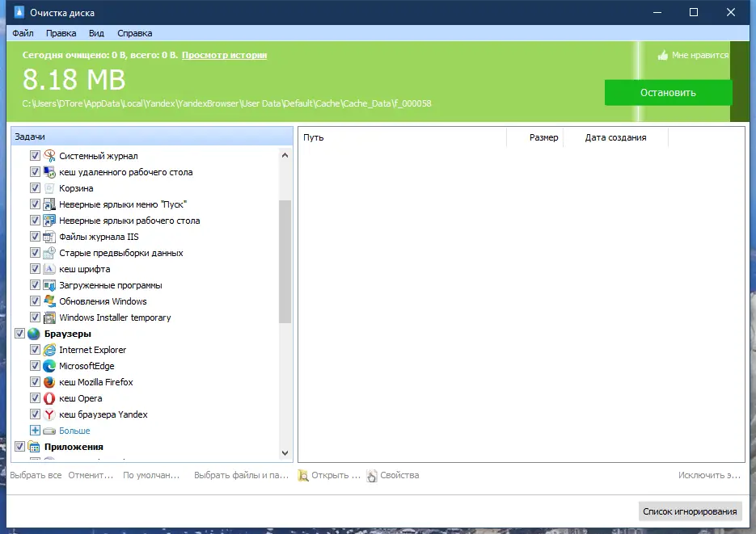
Task: Select the Старые предвыборки данных label
Action: [121, 253]
